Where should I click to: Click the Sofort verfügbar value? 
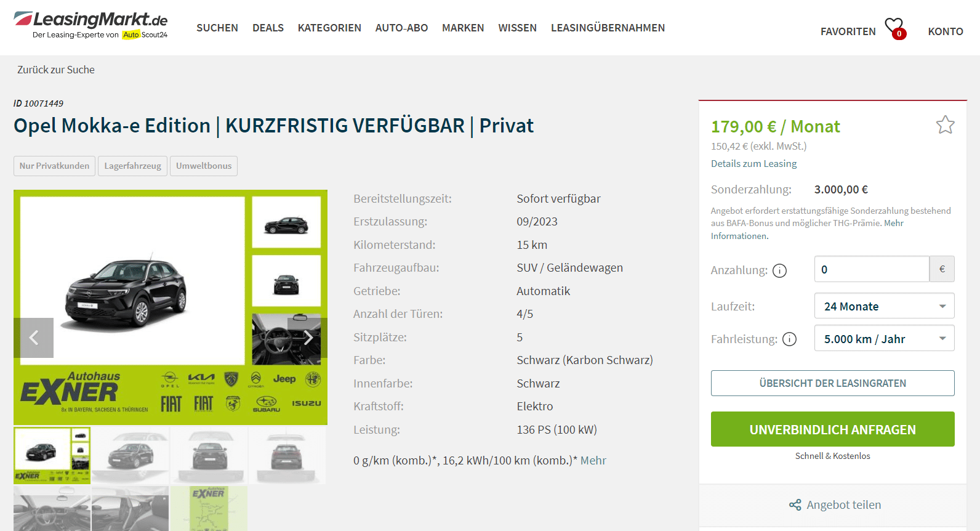pyautogui.click(x=558, y=199)
